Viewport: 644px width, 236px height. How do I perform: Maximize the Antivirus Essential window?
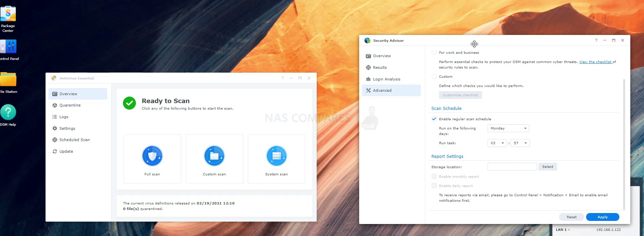300,78
